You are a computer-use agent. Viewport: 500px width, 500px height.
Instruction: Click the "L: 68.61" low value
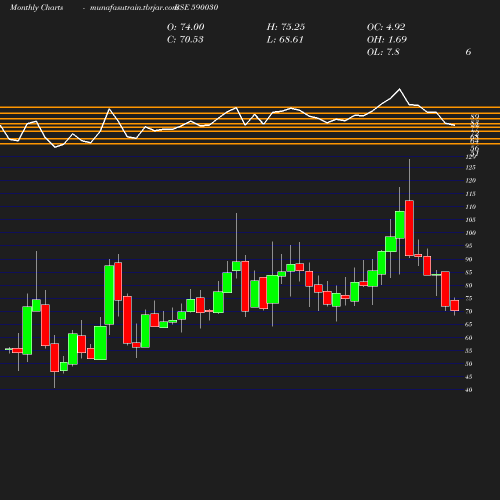[x=285, y=40]
